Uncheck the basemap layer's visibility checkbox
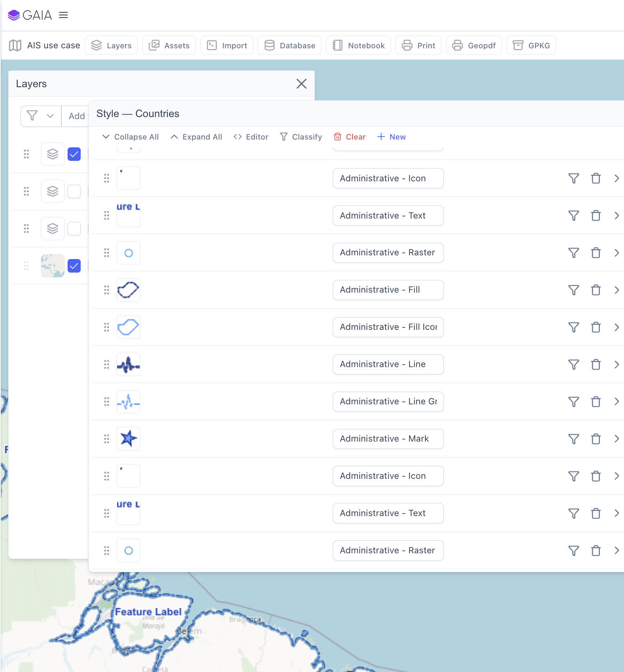 click(x=74, y=266)
